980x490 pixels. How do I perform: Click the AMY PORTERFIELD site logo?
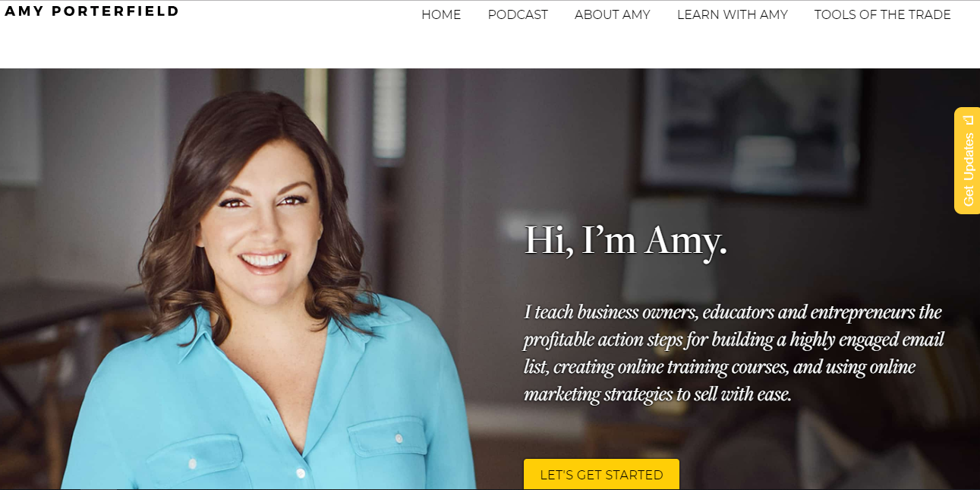tap(92, 11)
